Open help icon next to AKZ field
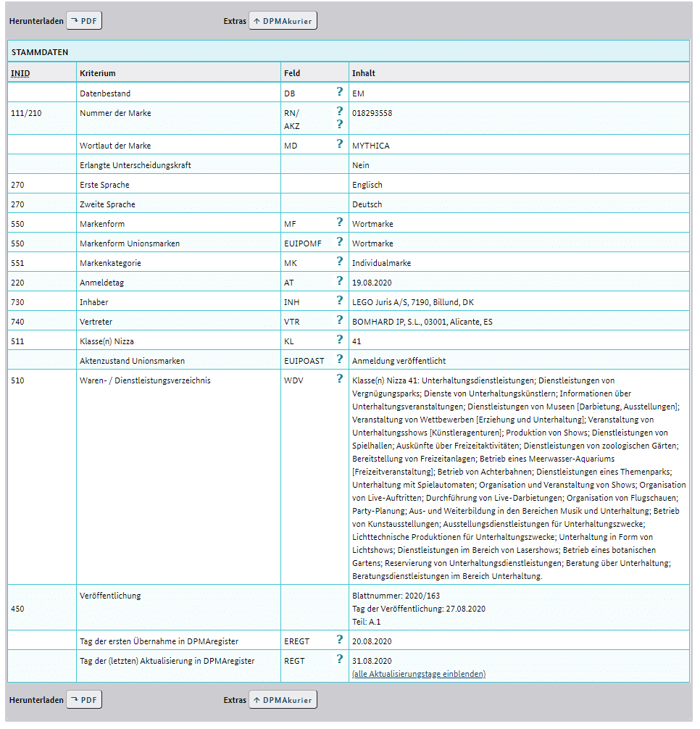The width and height of the screenshot is (700, 729). point(340,124)
